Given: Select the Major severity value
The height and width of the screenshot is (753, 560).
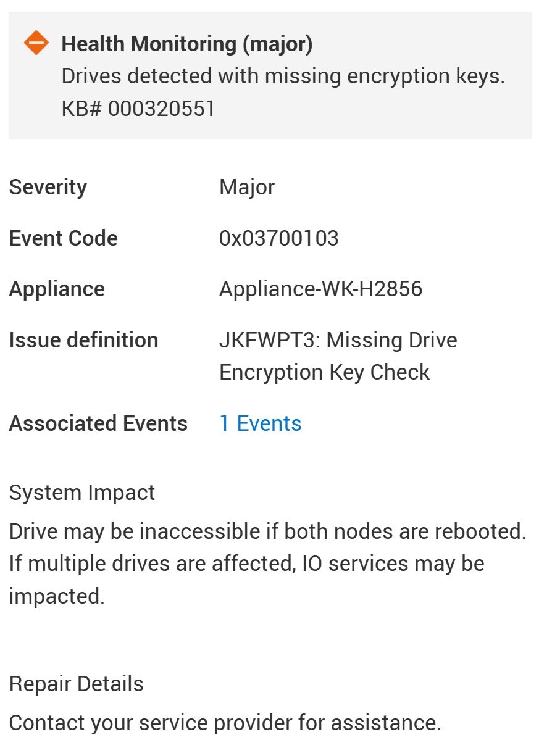Looking at the screenshot, I should [x=247, y=187].
